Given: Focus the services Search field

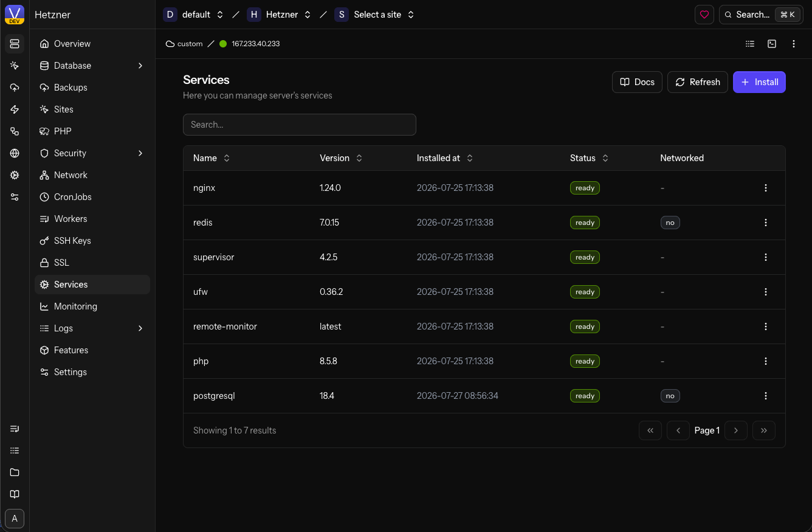Looking at the screenshot, I should 300,125.
